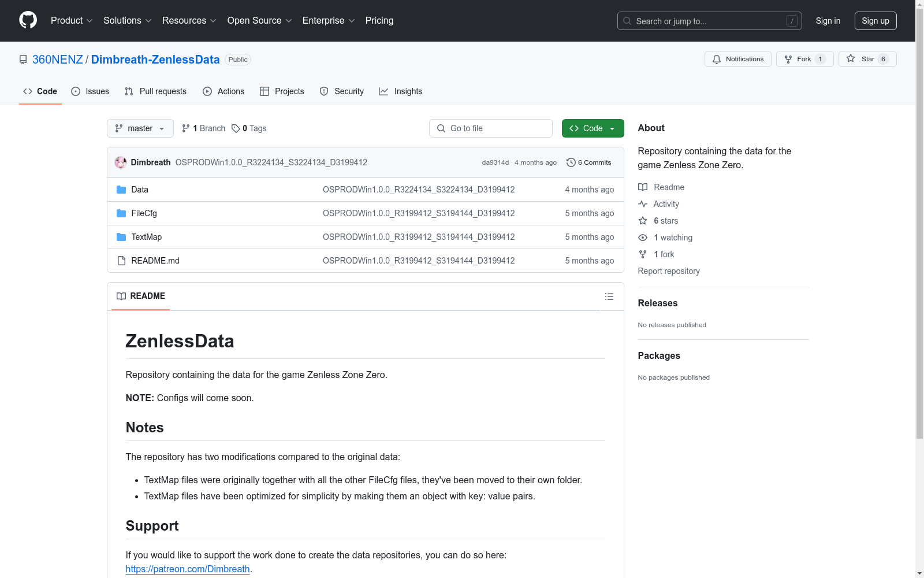View the 1 Branch link
This screenshot has width=924, height=578.
(x=203, y=128)
